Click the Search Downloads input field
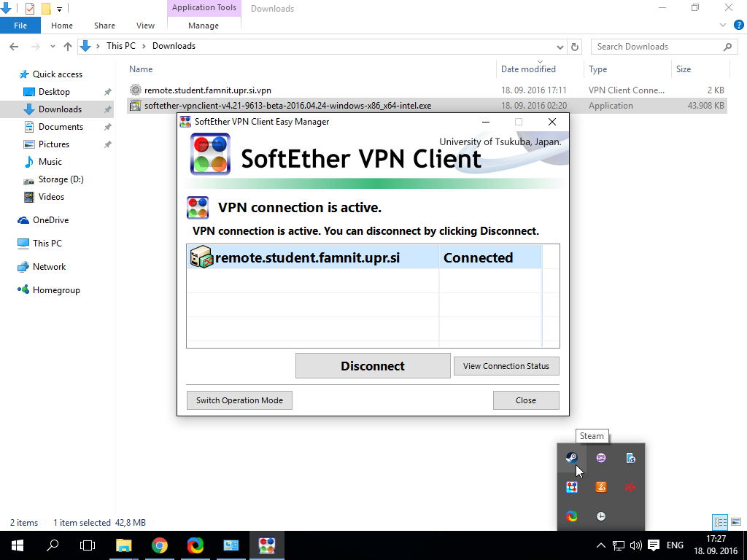 click(657, 47)
